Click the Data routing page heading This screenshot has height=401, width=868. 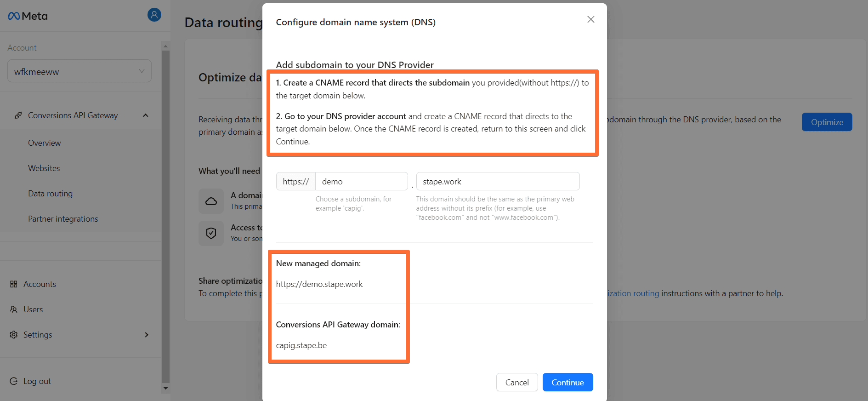[x=224, y=23]
